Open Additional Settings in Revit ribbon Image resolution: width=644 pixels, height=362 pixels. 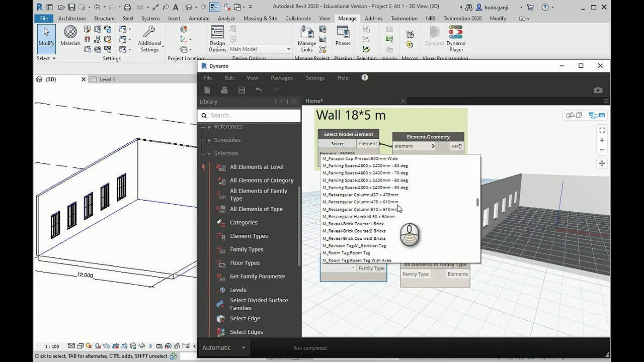pos(149,39)
